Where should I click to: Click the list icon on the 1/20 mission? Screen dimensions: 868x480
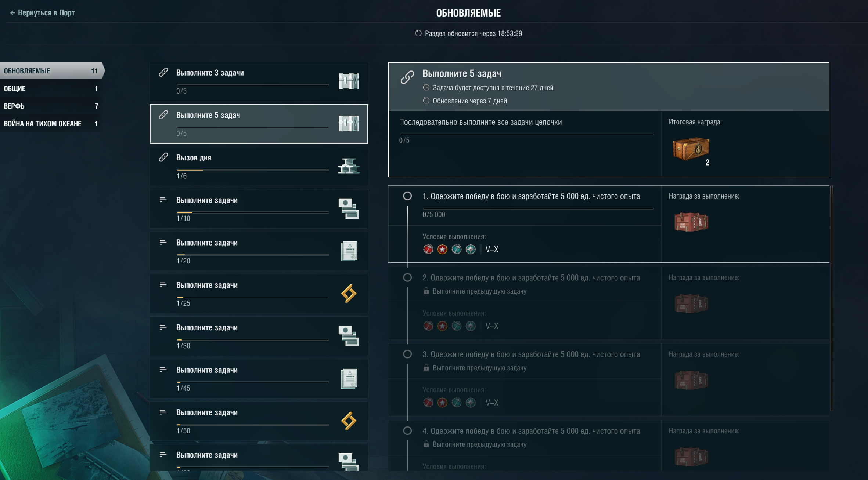click(163, 242)
